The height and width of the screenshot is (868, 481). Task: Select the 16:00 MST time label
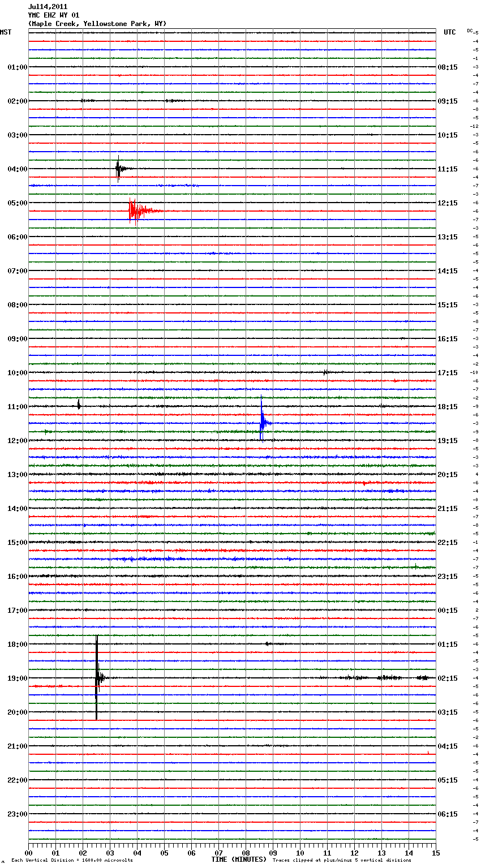click(x=18, y=577)
